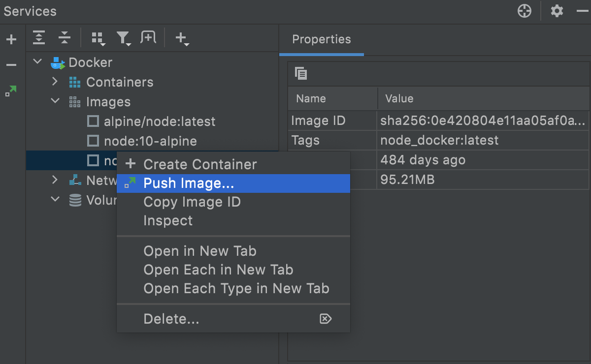Click the Containers grid icon

point(75,82)
